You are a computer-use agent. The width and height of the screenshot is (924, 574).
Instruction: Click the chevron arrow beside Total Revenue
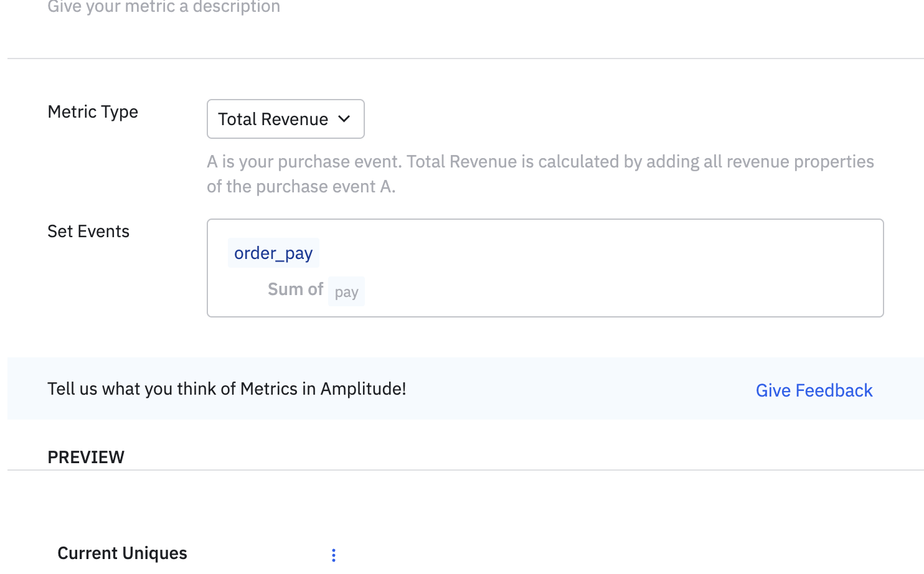click(344, 119)
